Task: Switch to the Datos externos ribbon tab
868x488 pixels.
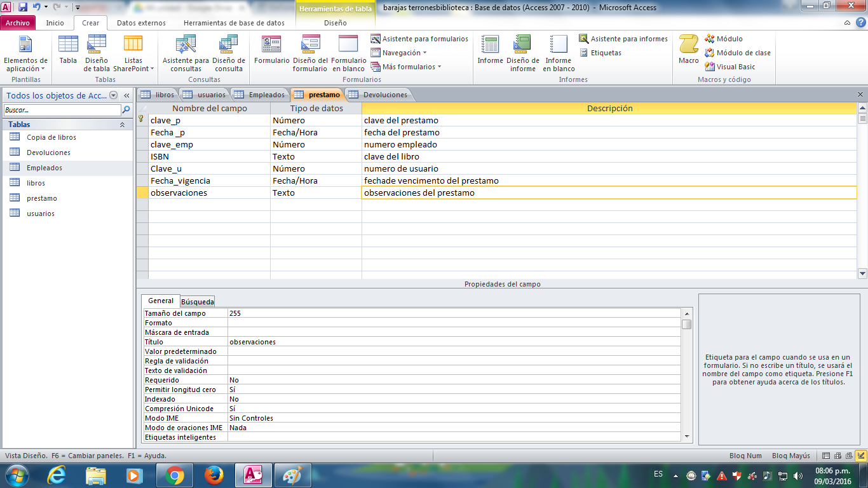Action: [141, 23]
